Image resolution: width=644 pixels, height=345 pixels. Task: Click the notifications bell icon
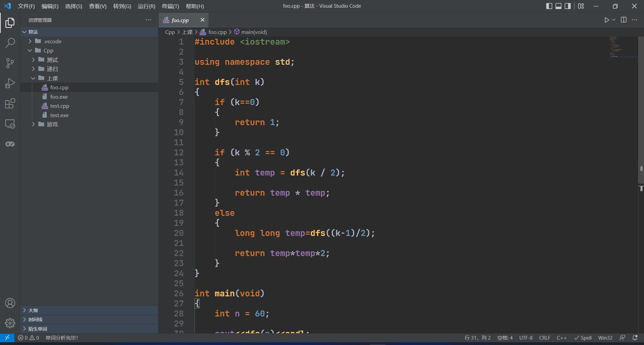coord(635,338)
